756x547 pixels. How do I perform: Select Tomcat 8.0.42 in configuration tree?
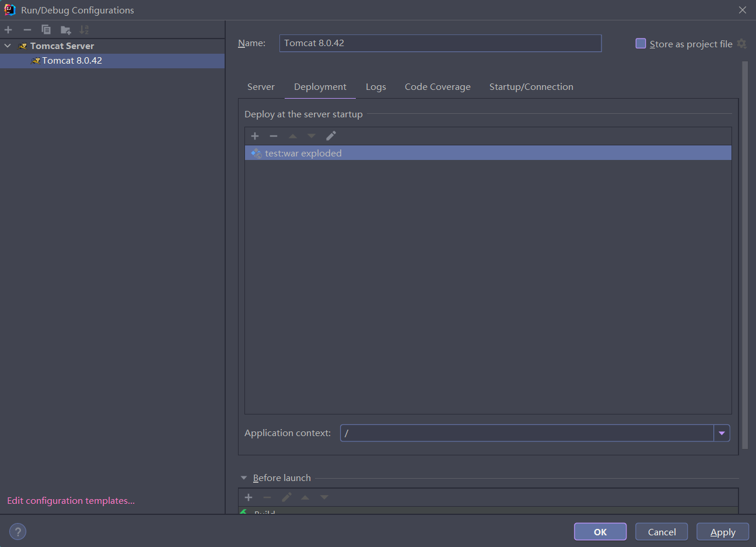pos(112,61)
